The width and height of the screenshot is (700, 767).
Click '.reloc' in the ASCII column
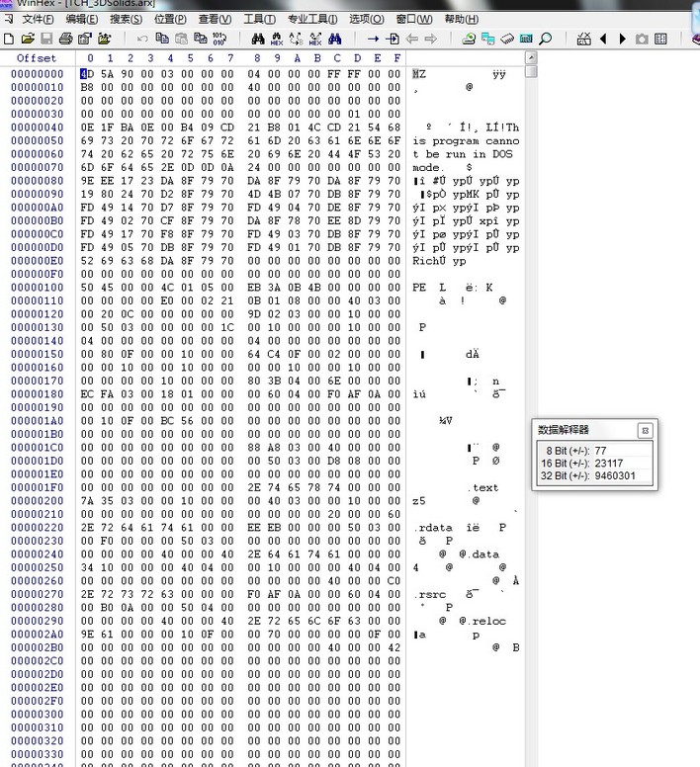pos(486,621)
